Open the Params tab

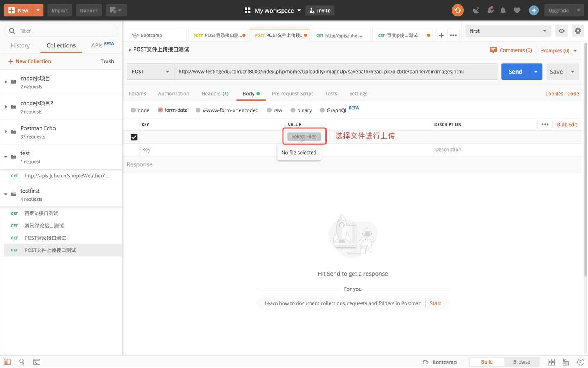(137, 94)
